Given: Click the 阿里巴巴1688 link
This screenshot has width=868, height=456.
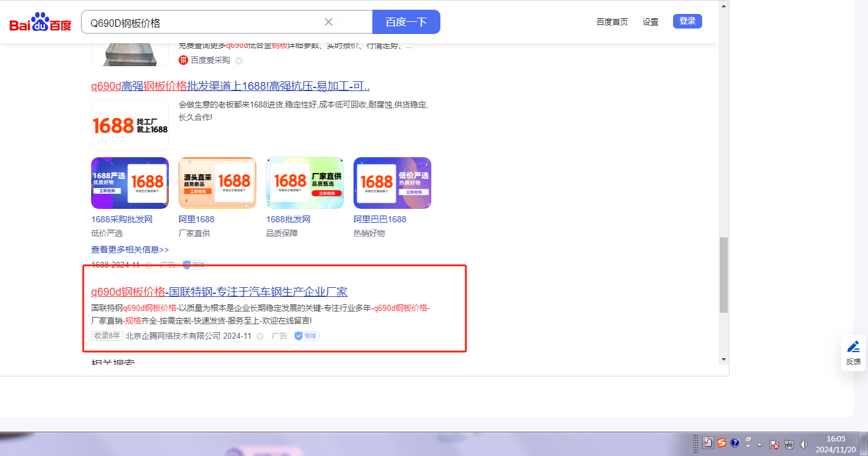Looking at the screenshot, I should coord(380,219).
